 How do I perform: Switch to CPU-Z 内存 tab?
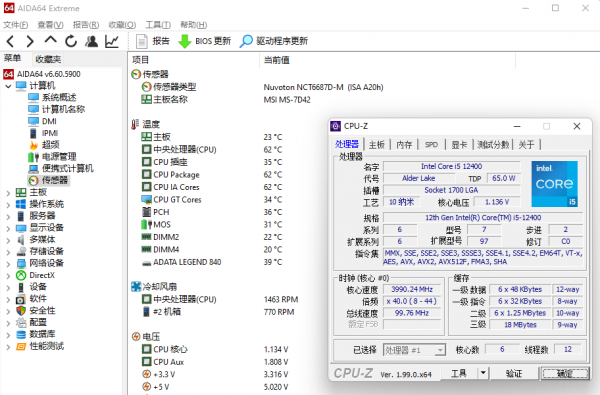coord(404,144)
